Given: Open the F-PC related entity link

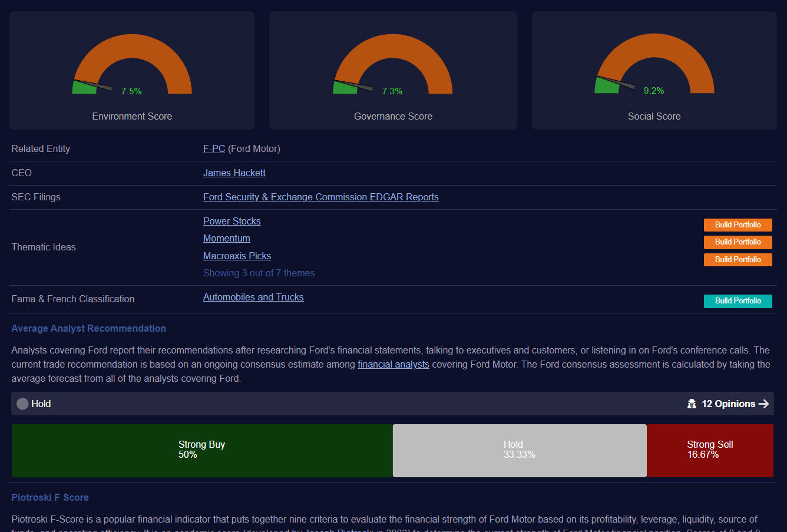Looking at the screenshot, I should (x=214, y=149).
